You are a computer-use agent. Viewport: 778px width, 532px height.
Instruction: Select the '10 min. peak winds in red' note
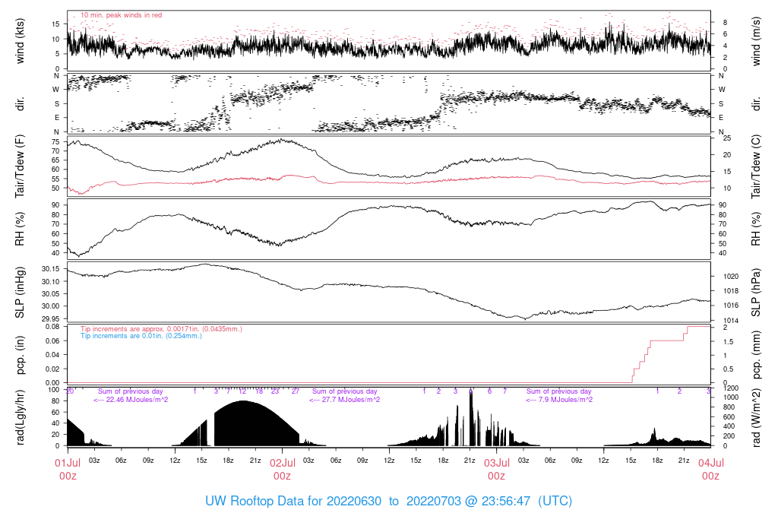coord(121,15)
